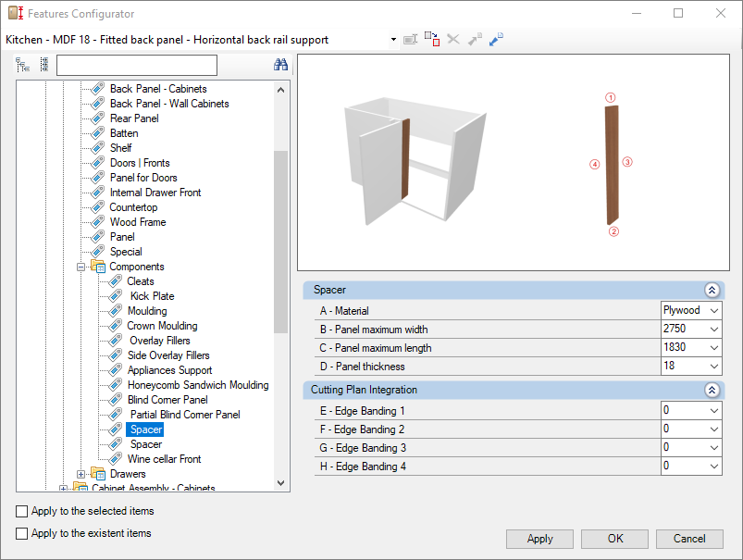Click the tag icon beside Countertop
The height and width of the screenshot is (560, 743).
97,207
